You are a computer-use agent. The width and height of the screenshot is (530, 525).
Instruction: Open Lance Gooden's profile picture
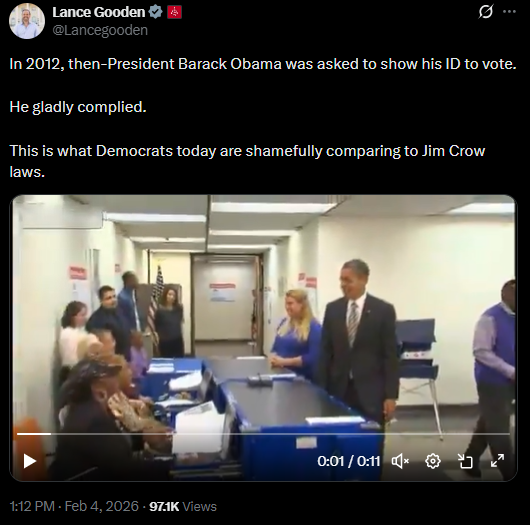(27, 21)
